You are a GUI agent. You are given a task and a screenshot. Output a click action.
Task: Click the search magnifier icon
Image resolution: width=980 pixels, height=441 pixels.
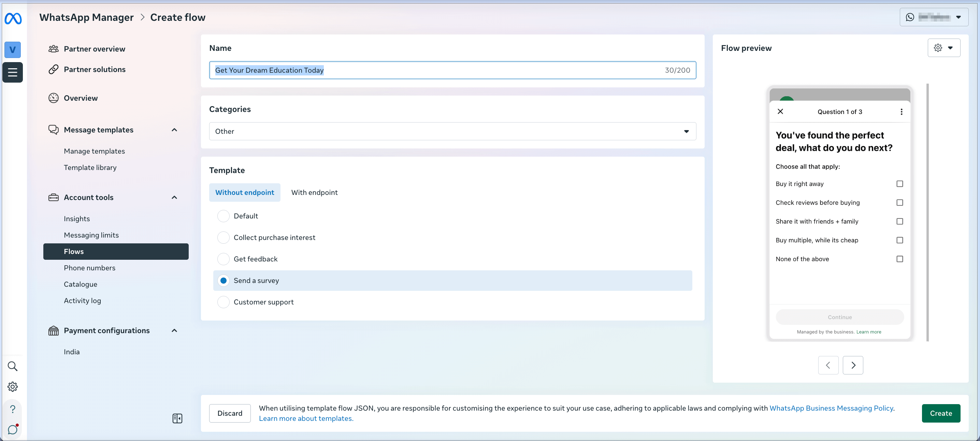click(13, 366)
